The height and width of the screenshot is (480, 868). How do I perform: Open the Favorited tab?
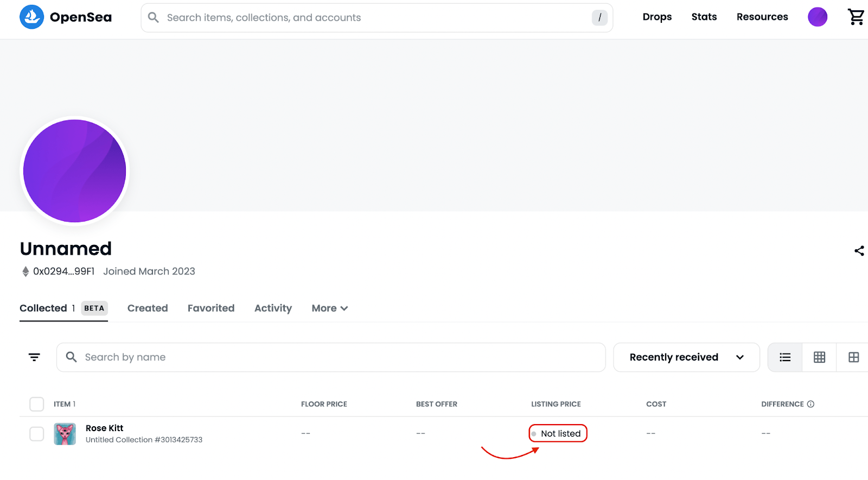[x=211, y=308]
